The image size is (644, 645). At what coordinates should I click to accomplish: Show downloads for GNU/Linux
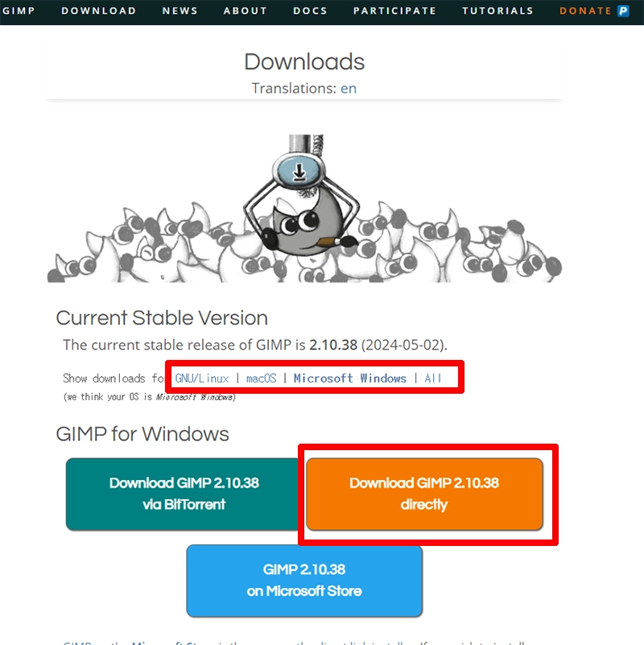tap(202, 378)
